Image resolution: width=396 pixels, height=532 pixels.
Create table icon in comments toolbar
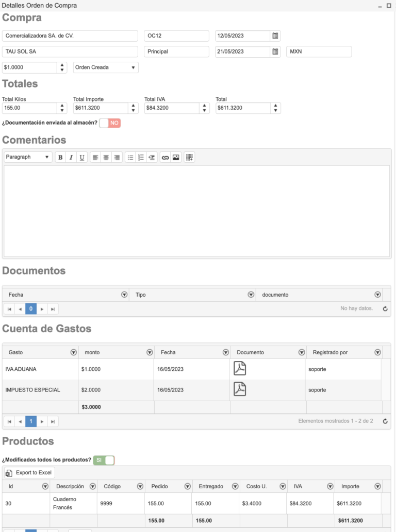190,157
